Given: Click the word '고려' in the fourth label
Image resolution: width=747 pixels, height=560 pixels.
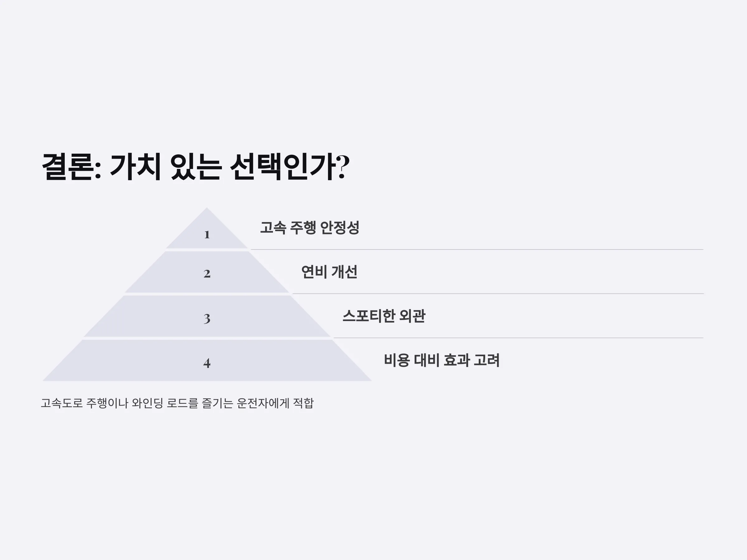Looking at the screenshot, I should [486, 360].
